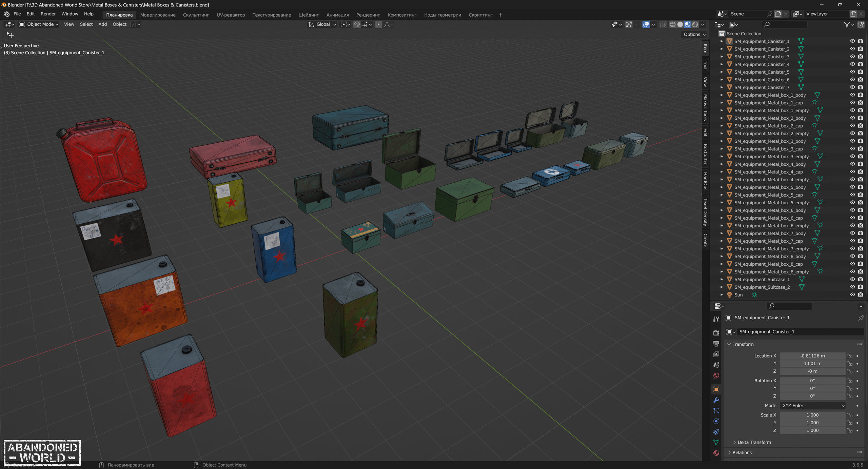Switch viewport to Material Preview shading
868x469 pixels.
click(x=688, y=24)
